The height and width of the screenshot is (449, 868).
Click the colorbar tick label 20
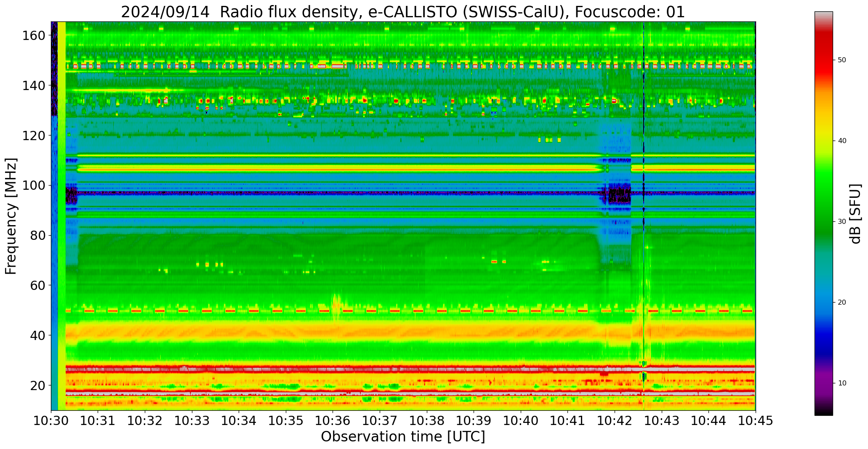coord(842,303)
